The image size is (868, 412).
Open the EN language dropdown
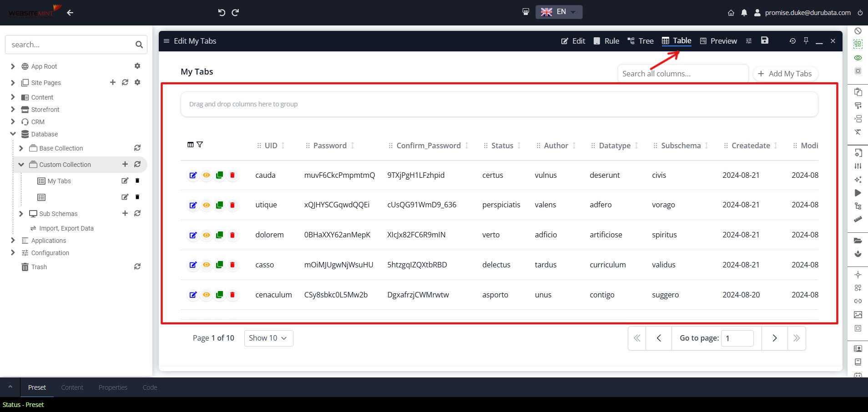pyautogui.click(x=559, y=12)
